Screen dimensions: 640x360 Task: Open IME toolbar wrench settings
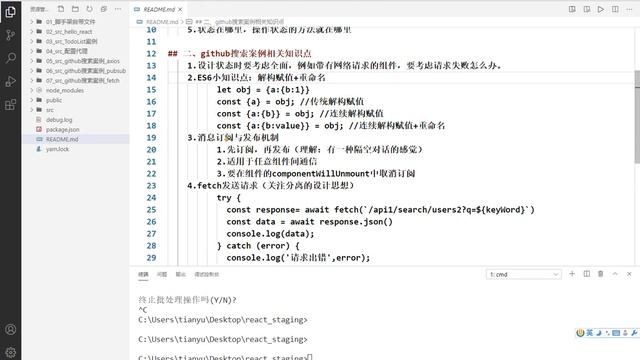tap(634, 333)
